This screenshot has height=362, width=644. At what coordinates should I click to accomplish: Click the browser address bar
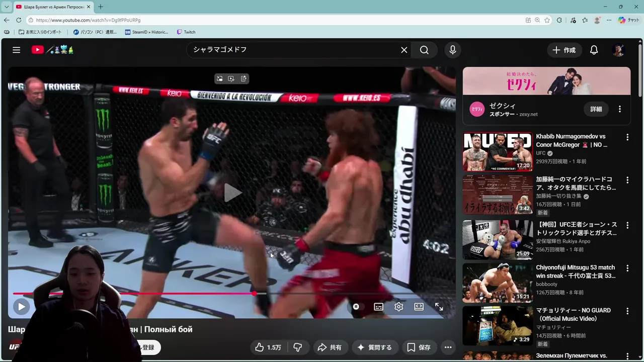(x=277, y=20)
